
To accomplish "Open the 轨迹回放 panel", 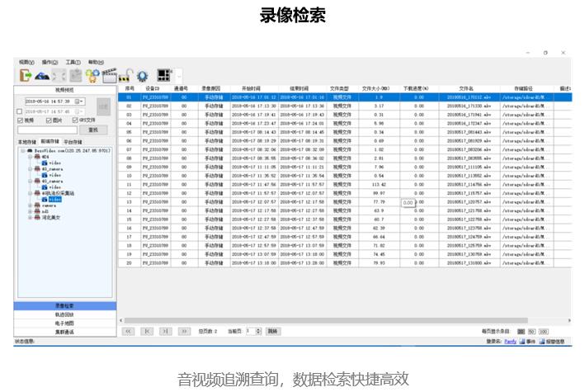I will pos(64,314).
